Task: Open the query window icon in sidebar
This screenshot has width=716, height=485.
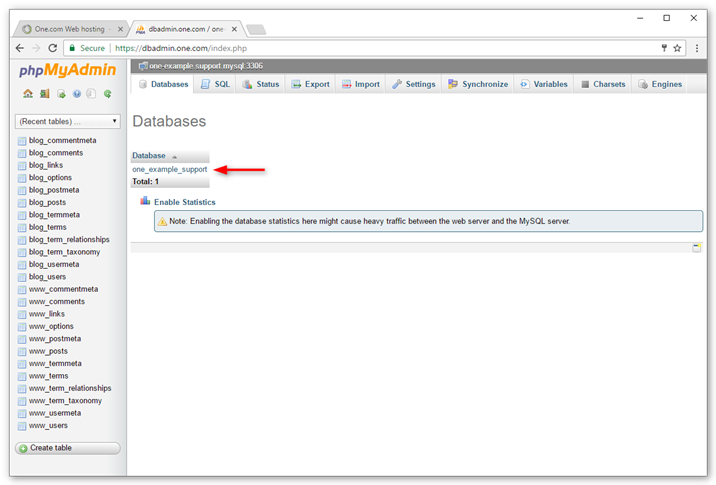Action: pyautogui.click(x=61, y=94)
